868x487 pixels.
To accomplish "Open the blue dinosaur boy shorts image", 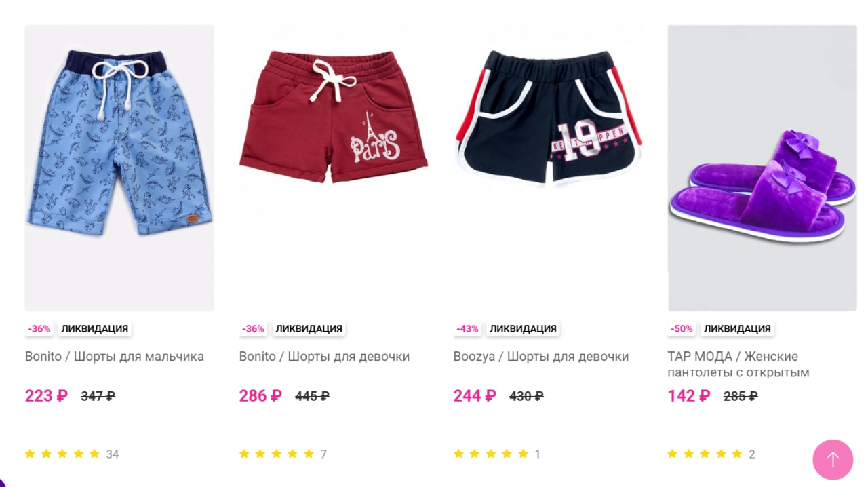I will tap(119, 168).
